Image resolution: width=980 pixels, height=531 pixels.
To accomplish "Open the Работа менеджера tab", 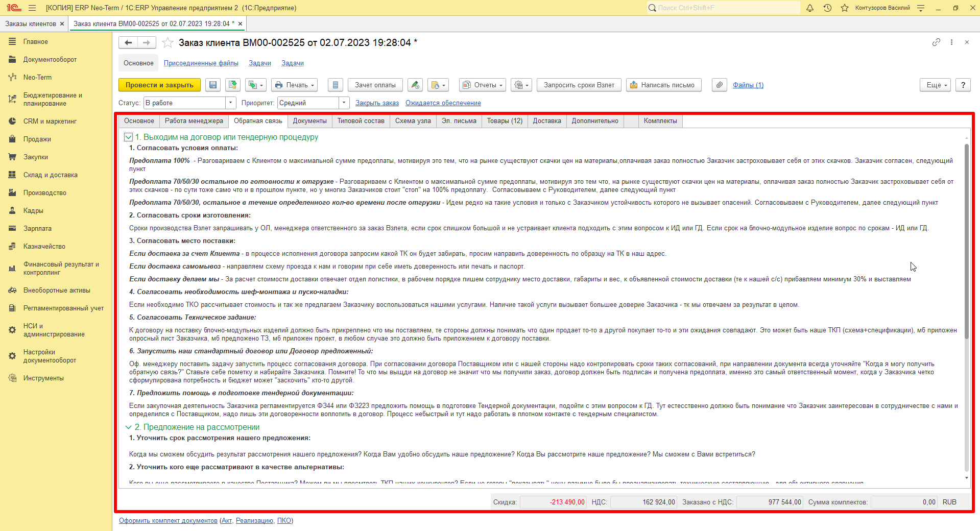I will point(194,121).
